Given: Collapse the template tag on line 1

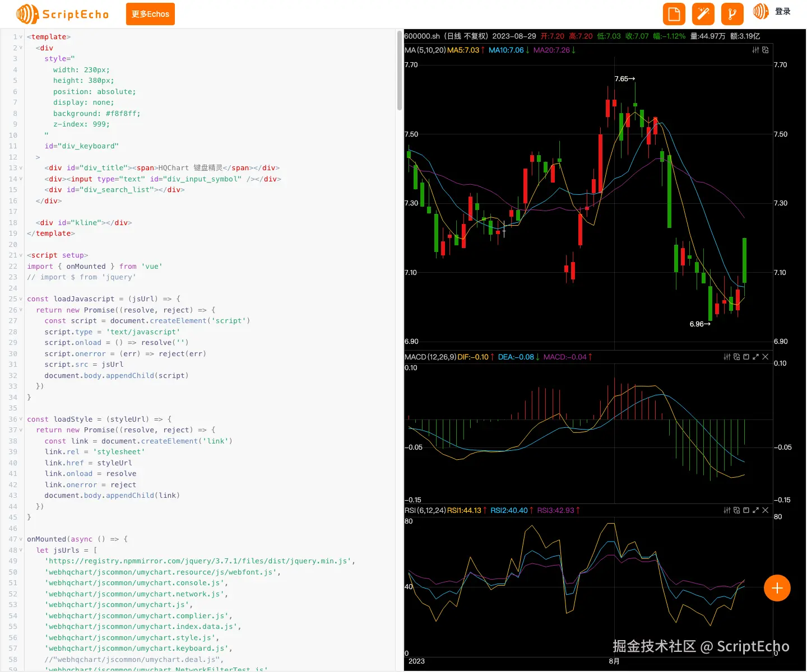Looking at the screenshot, I should pos(21,37).
